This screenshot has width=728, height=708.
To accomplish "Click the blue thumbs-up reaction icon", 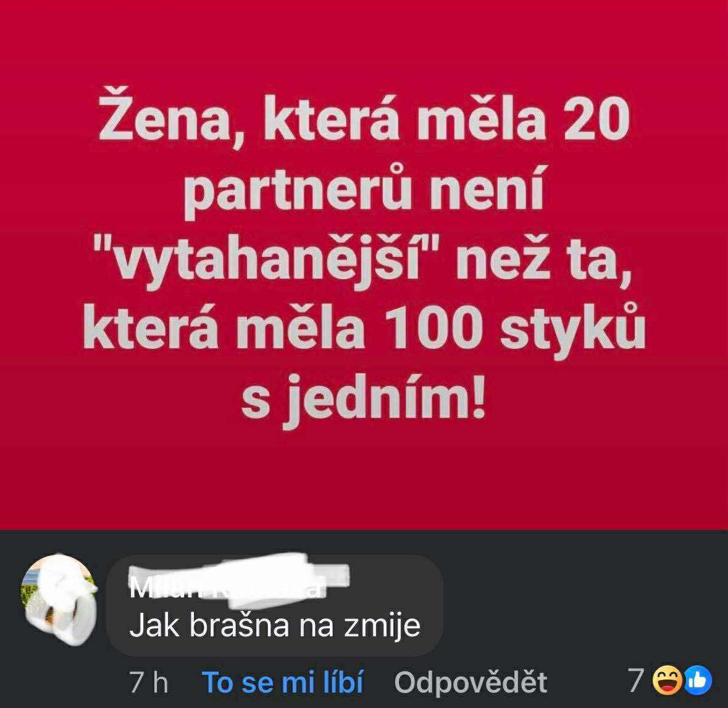I will click(697, 681).
